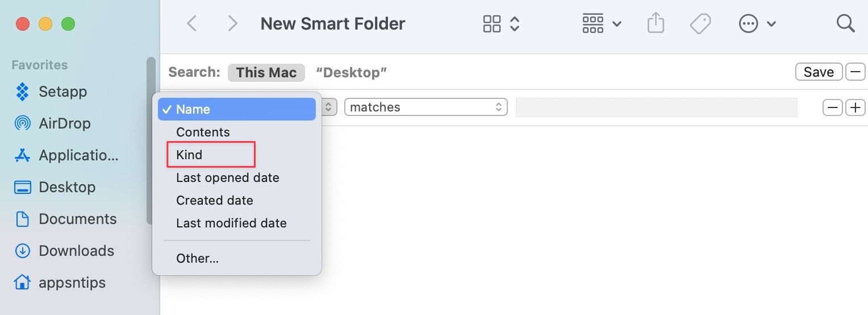Choose Last modified date menu item

click(231, 223)
